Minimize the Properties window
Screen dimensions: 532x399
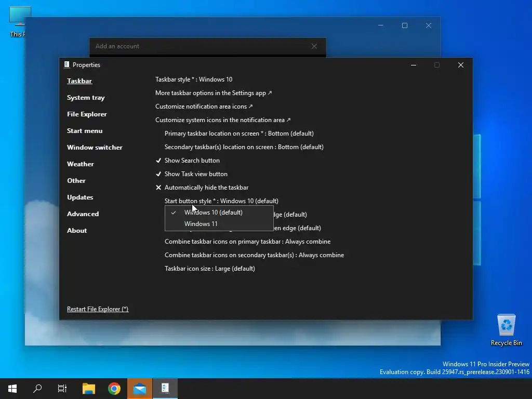pos(413,65)
